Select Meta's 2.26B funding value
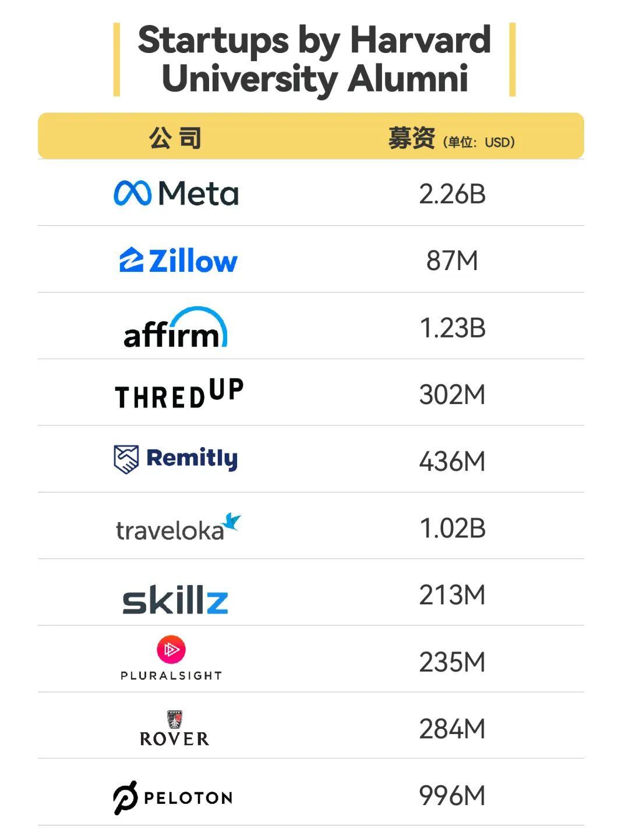Screen dimensions: 629x840 point(453,194)
